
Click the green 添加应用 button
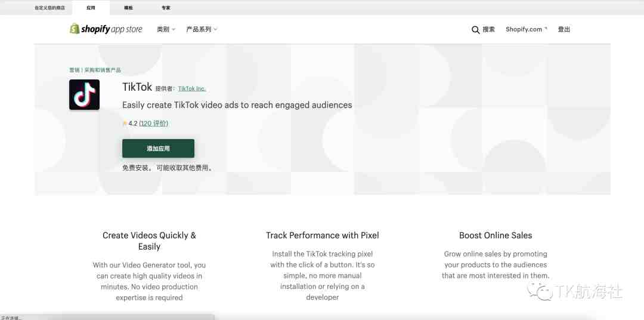point(158,149)
